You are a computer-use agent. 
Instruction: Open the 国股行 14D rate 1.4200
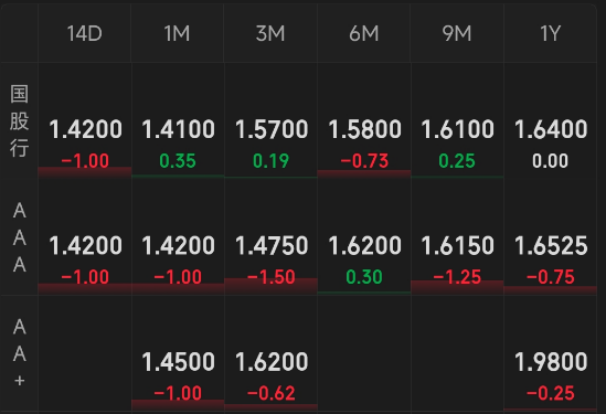click(85, 130)
